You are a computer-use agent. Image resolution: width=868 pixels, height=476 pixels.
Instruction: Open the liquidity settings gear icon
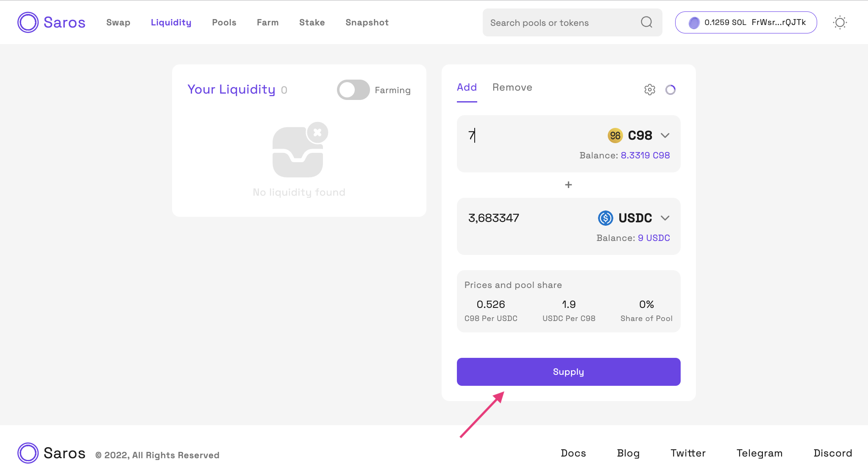tap(650, 89)
